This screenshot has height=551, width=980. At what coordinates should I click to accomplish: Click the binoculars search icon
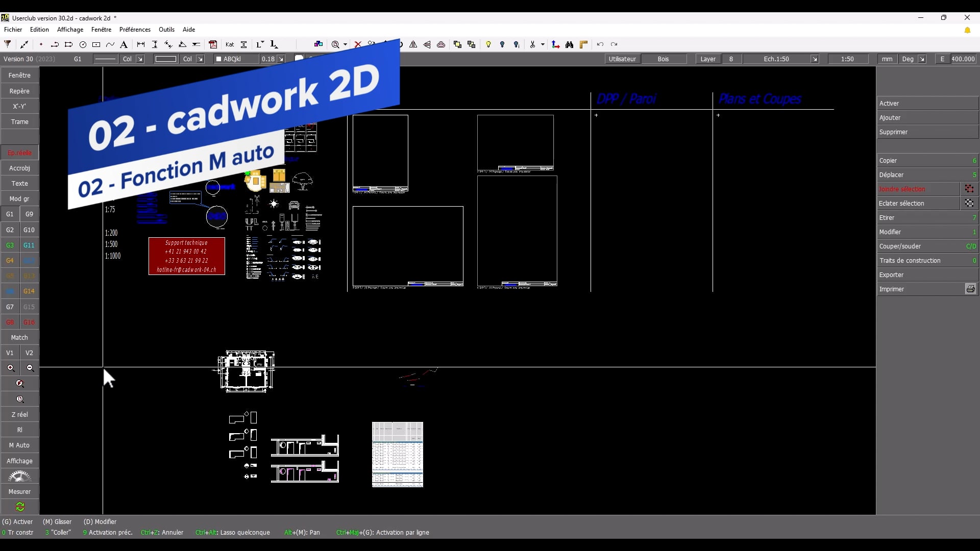(x=569, y=44)
